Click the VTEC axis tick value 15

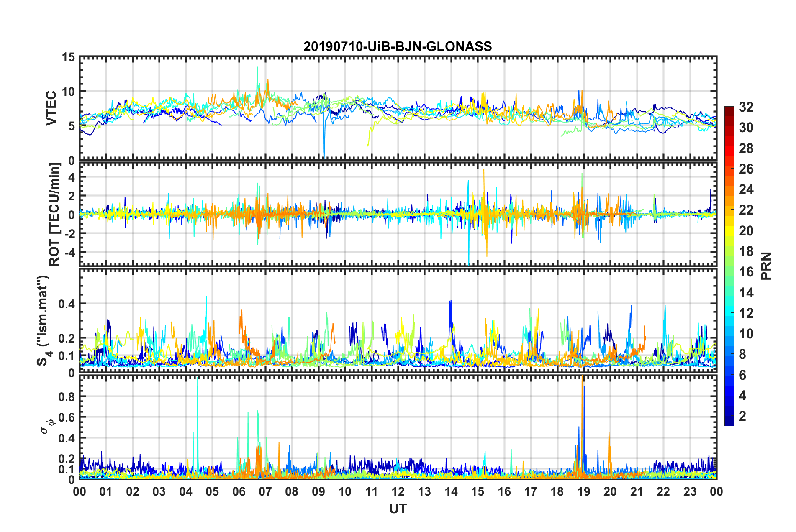[x=68, y=57]
